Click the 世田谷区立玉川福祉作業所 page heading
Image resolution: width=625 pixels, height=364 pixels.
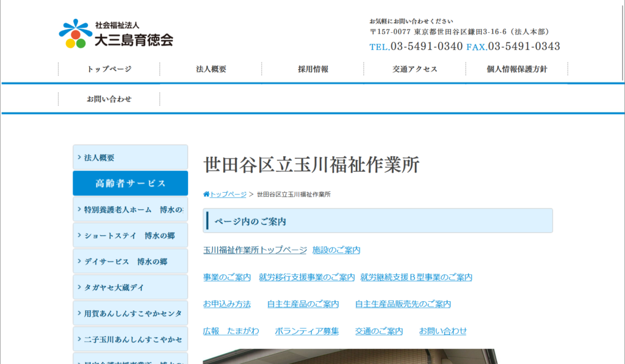coord(311,165)
